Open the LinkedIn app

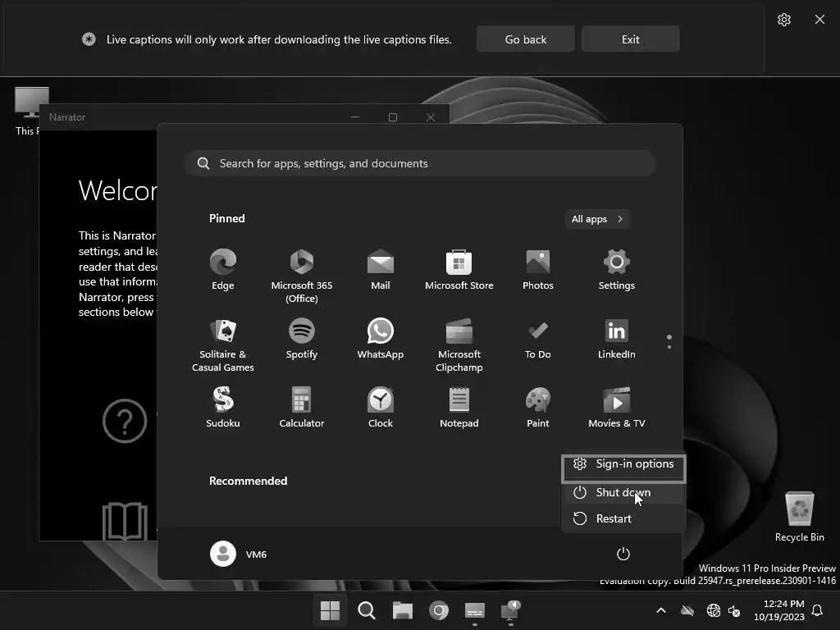tap(617, 339)
